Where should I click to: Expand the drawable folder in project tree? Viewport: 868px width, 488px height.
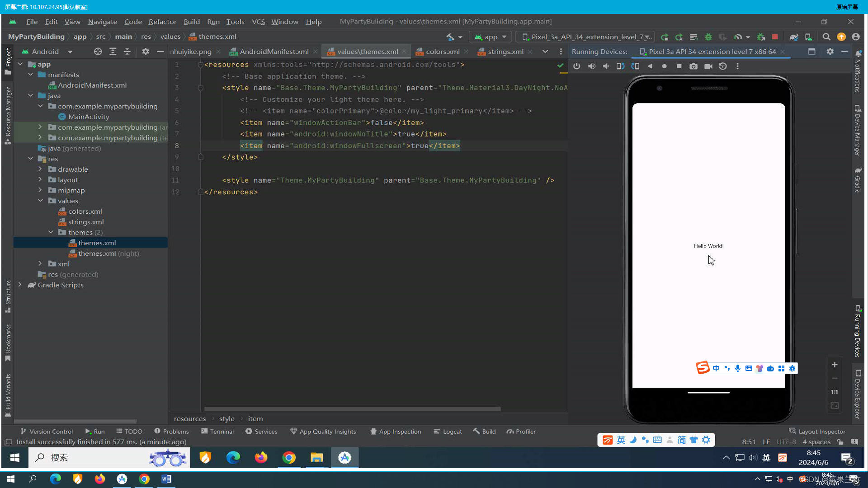(x=40, y=169)
